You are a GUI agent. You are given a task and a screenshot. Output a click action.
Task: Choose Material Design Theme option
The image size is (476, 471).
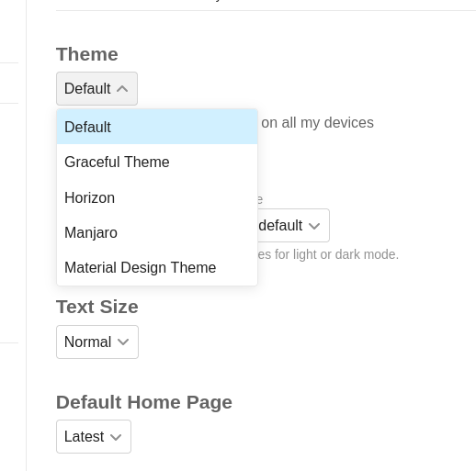[157, 267]
